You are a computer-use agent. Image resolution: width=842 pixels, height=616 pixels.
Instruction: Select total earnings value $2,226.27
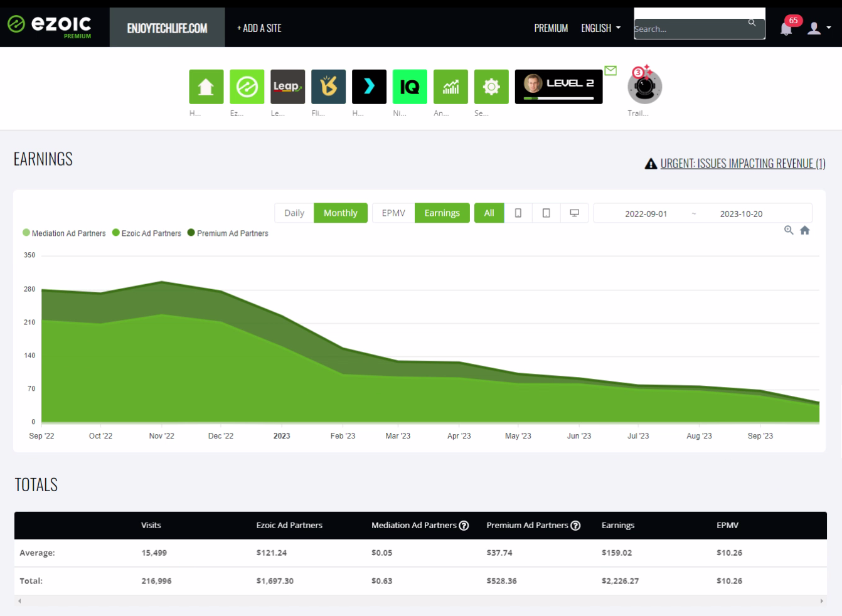[x=621, y=581]
